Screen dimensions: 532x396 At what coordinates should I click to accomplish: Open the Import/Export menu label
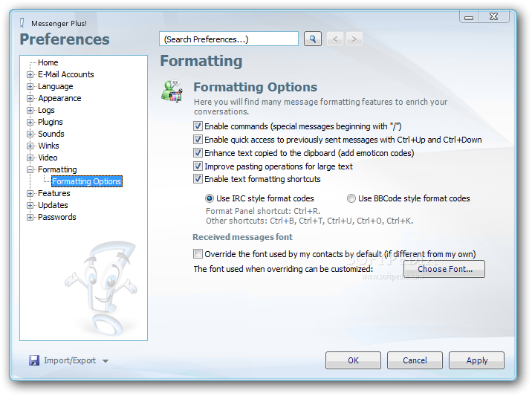tap(70, 360)
